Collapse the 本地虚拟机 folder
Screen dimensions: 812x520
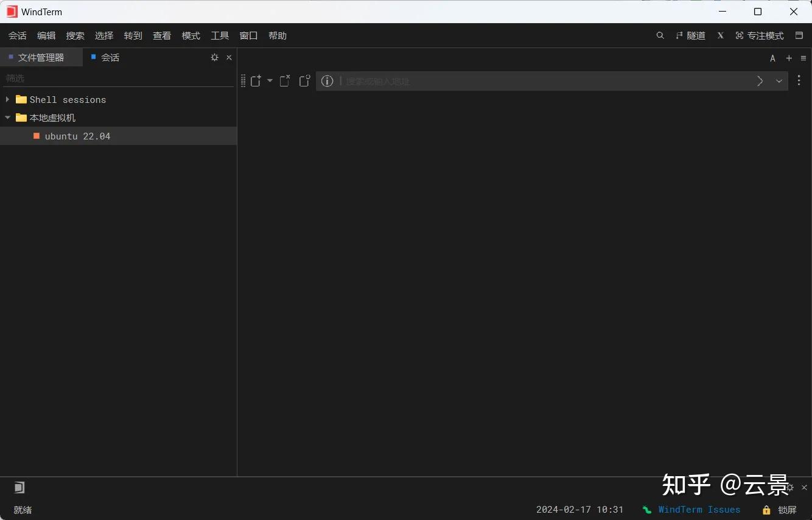[7, 118]
